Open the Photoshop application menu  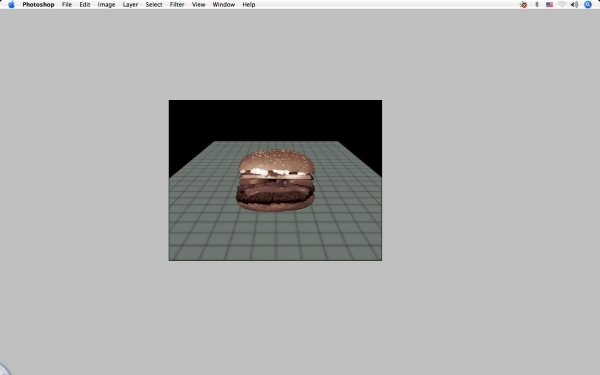coord(38,5)
